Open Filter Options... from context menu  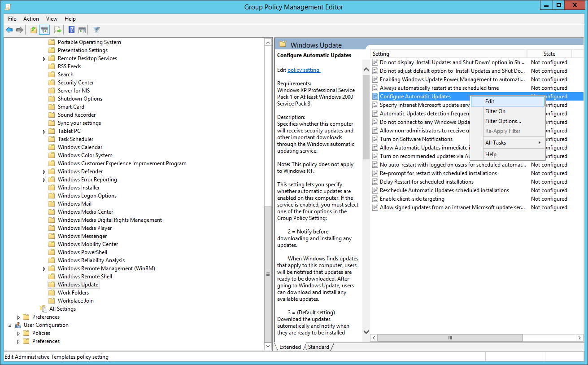[508, 121]
